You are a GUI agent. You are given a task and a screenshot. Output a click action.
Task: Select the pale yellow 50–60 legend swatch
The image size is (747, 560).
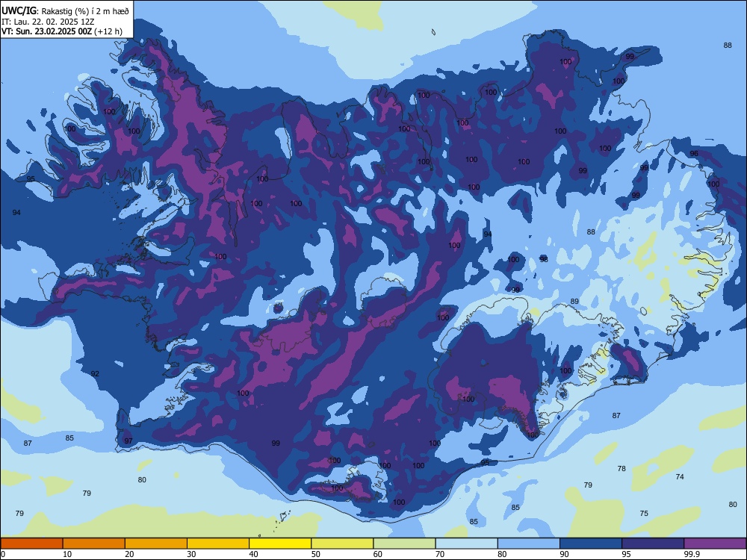342,544
